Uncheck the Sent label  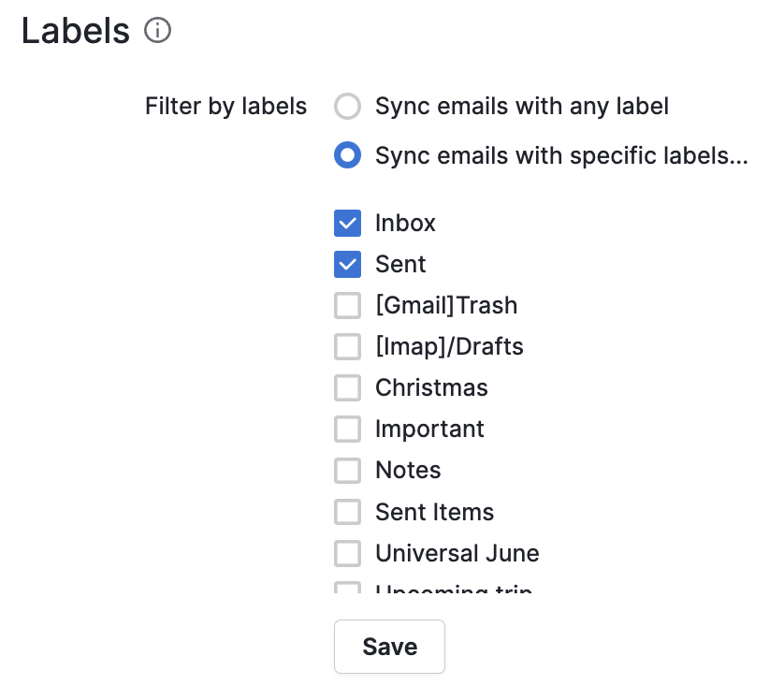pos(347,264)
